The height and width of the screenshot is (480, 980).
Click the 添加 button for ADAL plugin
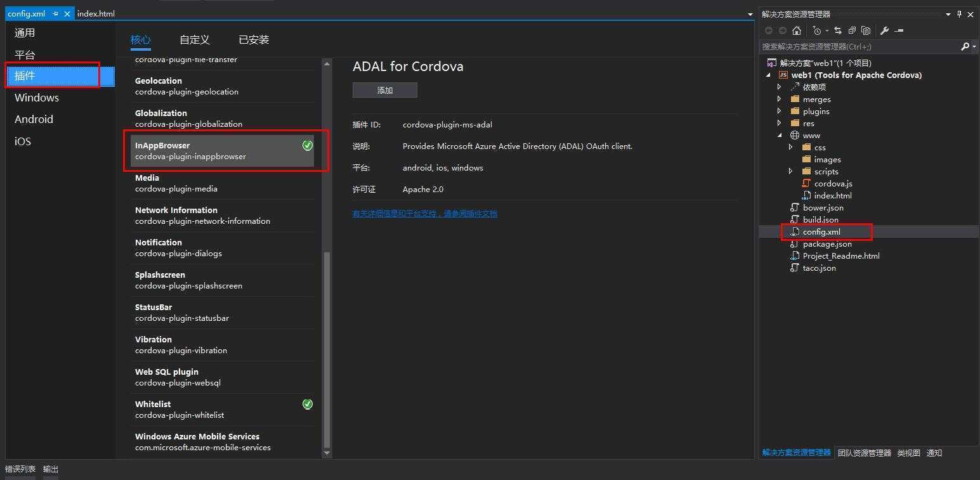pyautogui.click(x=385, y=90)
